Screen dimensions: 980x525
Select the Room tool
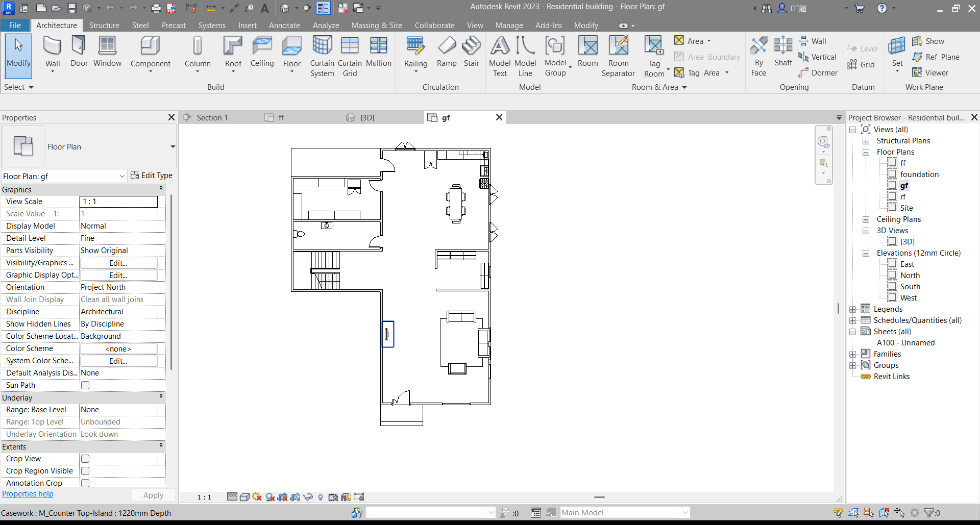587,52
